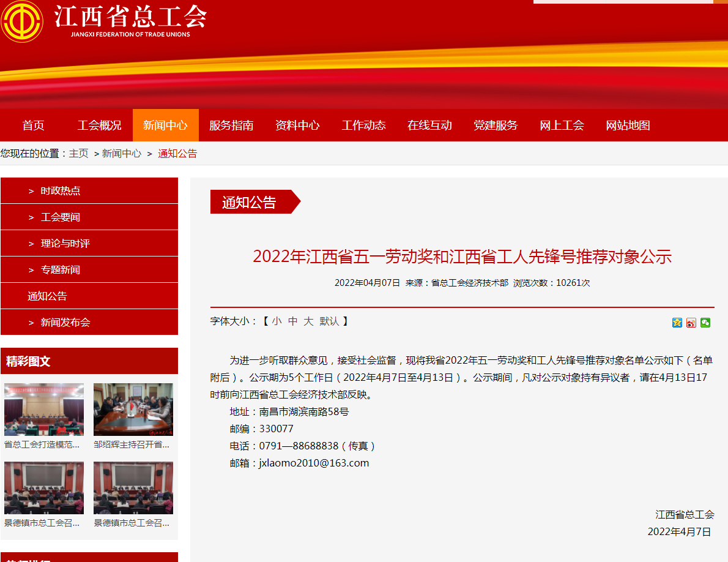Open the 邹绍辉主持召开省 photo thumbnail
Screen dimensions: 728x562
click(x=133, y=410)
